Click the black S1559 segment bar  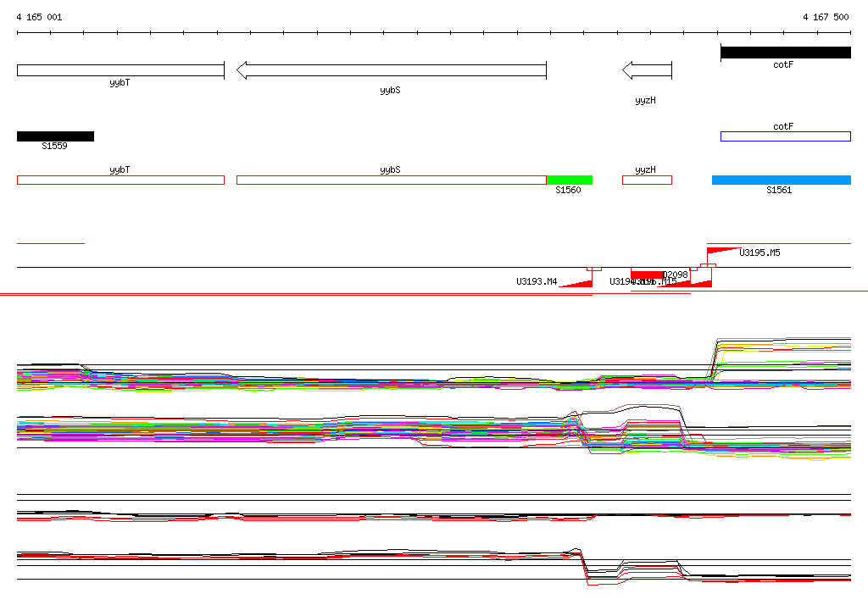[x=55, y=136]
